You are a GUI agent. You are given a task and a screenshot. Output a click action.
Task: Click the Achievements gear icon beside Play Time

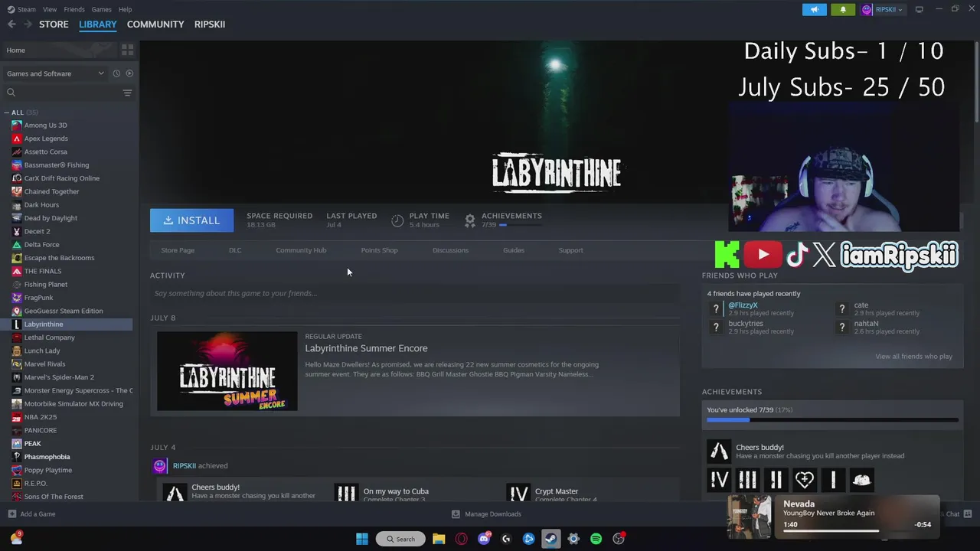(470, 220)
